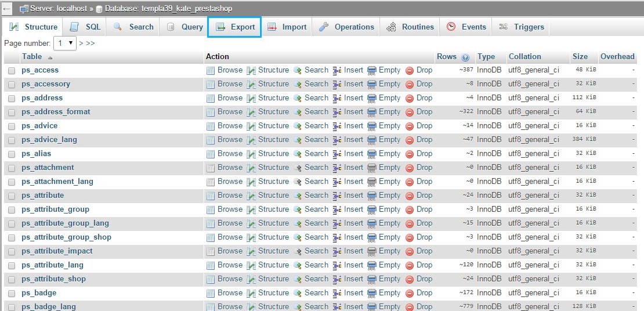Click Drop link for ps_attribute_shop
Image resolution: width=644 pixels, height=311 pixels.
[424, 279]
